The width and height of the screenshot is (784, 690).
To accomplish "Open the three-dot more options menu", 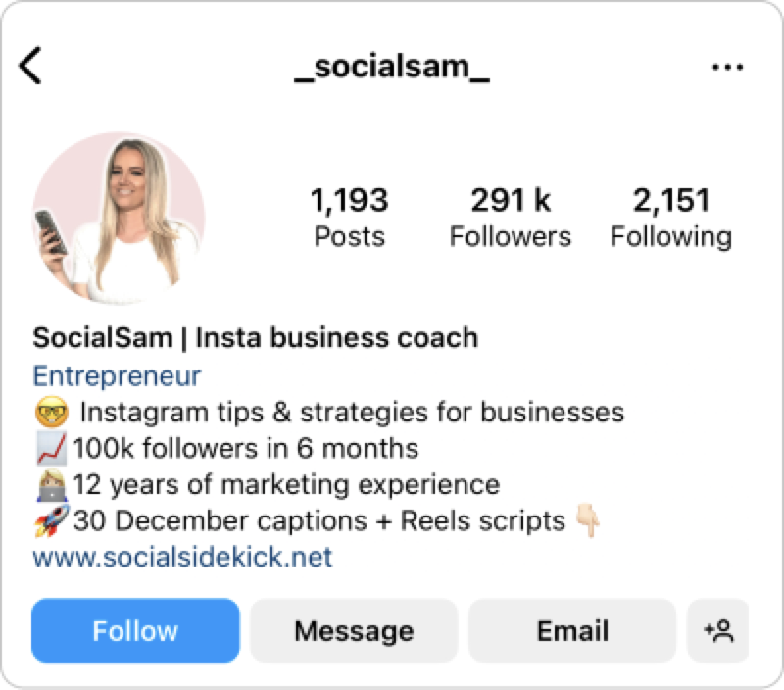I will [727, 67].
